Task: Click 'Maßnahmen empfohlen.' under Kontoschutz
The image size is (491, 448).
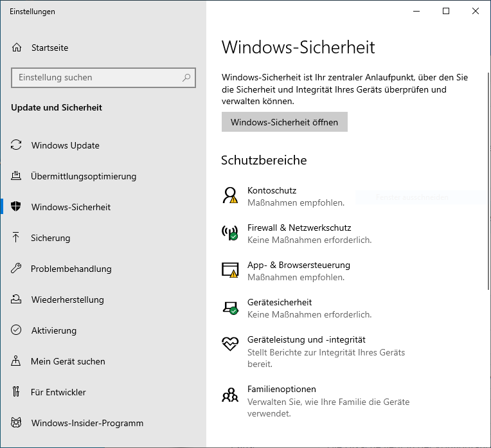Action: pyautogui.click(x=296, y=202)
